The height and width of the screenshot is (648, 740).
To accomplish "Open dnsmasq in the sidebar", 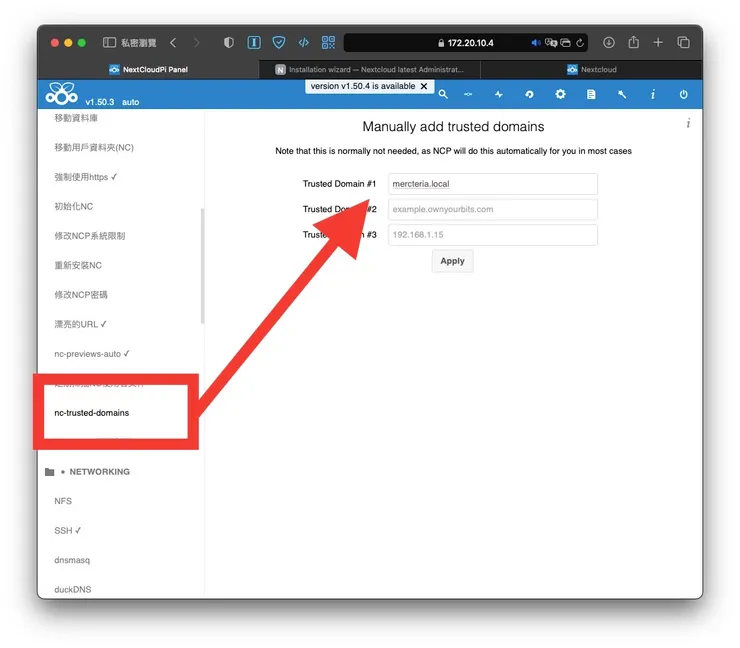I will coord(72,560).
